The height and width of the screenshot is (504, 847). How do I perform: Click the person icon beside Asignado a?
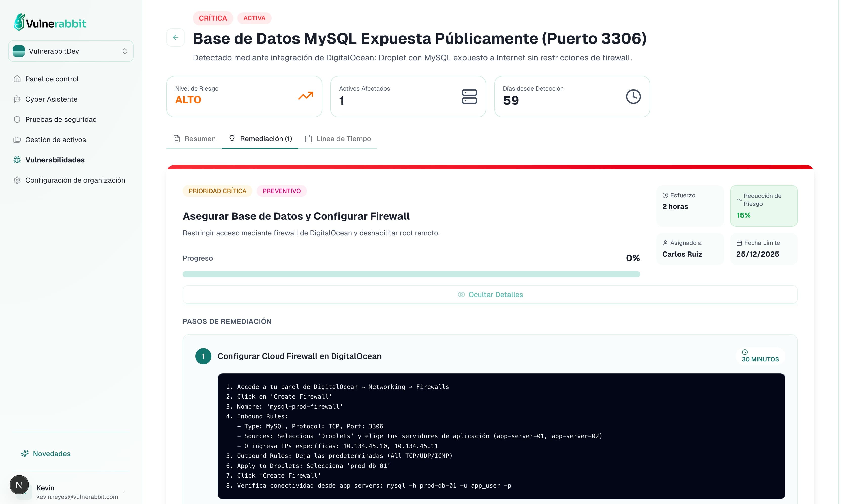tap(665, 243)
